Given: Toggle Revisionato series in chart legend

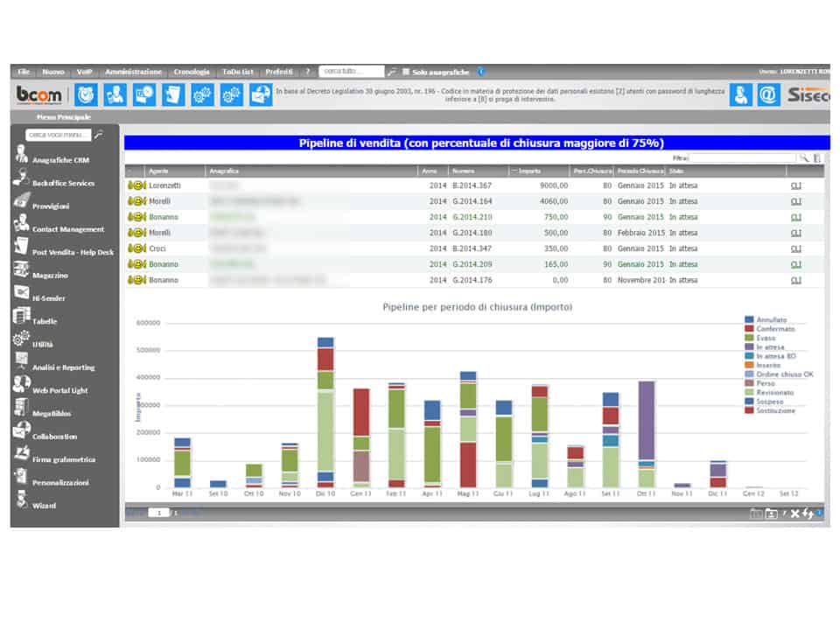Looking at the screenshot, I should click(x=749, y=392).
